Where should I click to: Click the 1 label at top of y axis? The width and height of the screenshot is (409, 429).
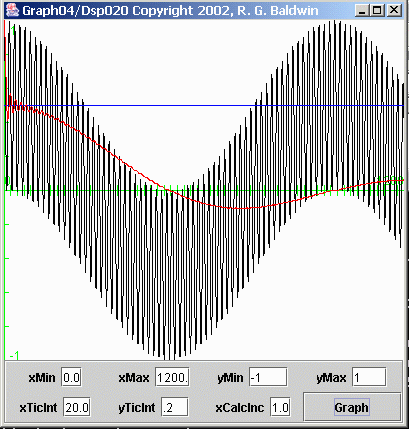pos(13,30)
